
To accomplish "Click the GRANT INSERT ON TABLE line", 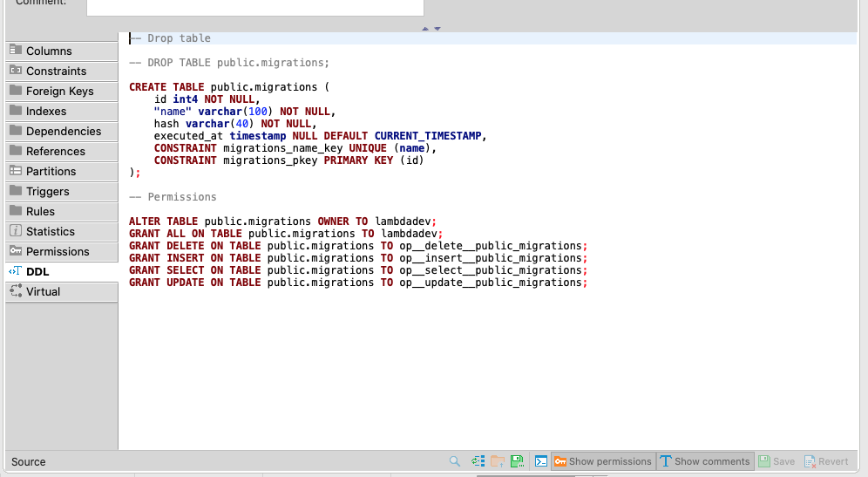I will pos(358,257).
